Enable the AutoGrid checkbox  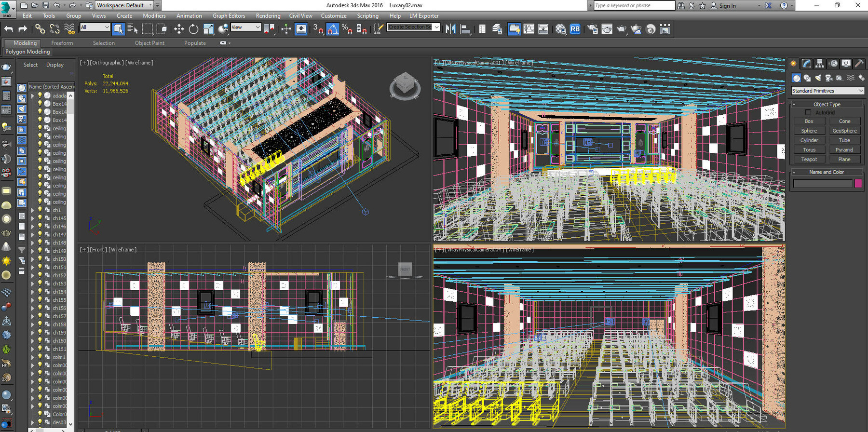click(808, 112)
